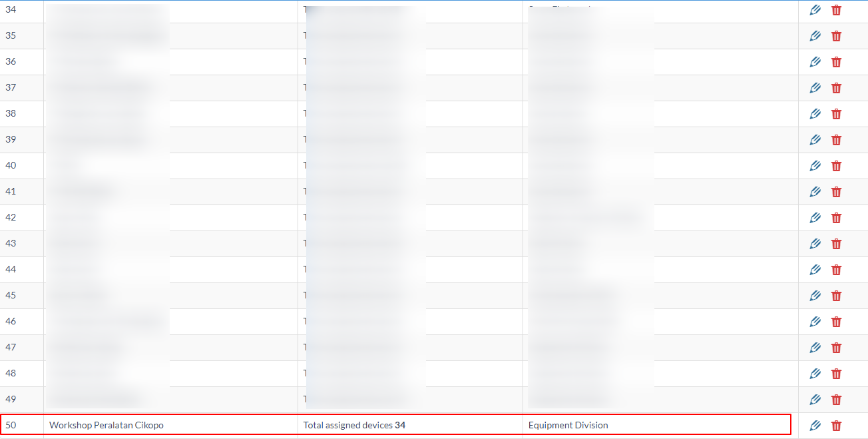Select the Workshop Peralatan Cikopo name cell
Screen dimensions: 868x439
coord(107,425)
